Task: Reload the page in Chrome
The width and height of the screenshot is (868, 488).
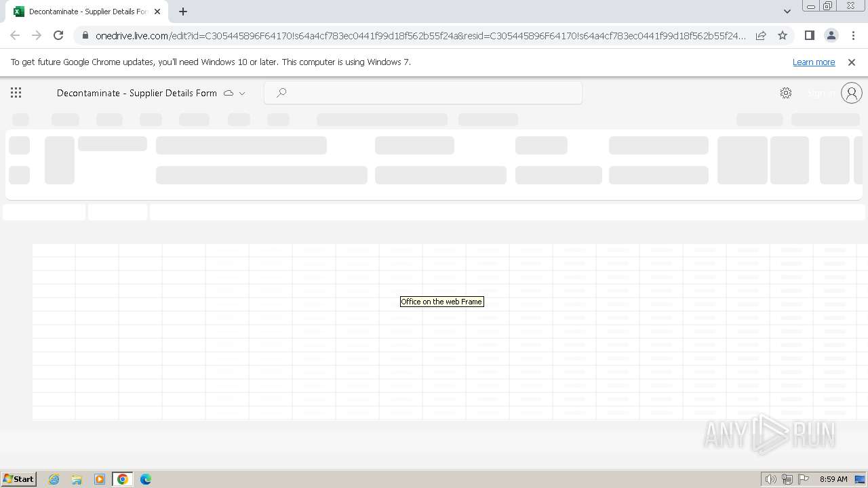Action: [58, 35]
